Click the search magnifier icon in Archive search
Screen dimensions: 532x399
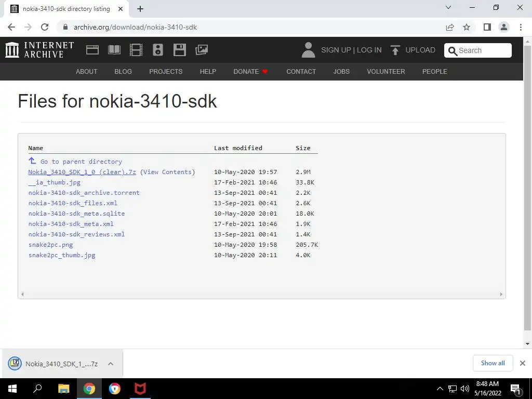coord(453,51)
